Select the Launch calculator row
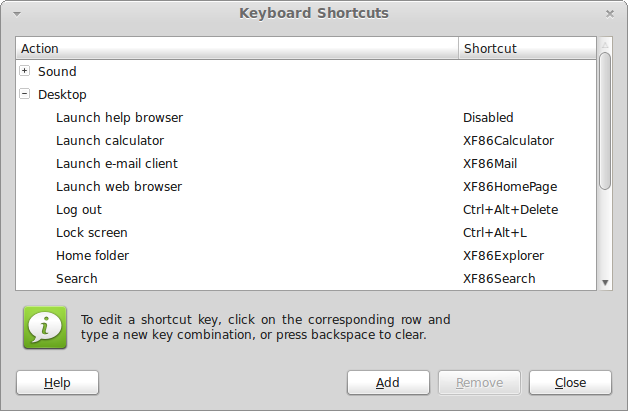Screen dimensions: 628x411 click(x=110, y=141)
